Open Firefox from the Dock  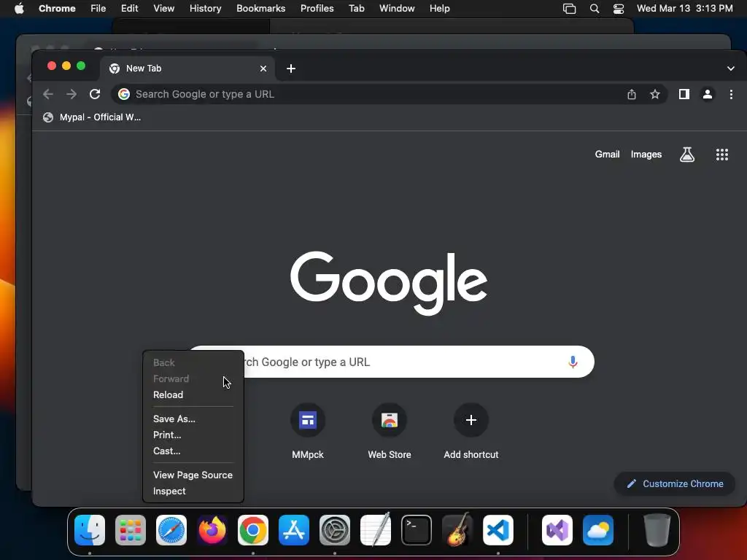(212, 530)
